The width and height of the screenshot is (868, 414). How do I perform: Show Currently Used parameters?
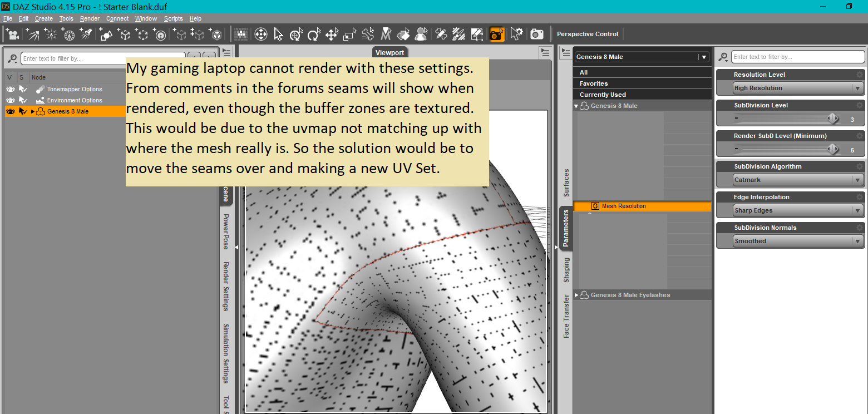[642, 95]
